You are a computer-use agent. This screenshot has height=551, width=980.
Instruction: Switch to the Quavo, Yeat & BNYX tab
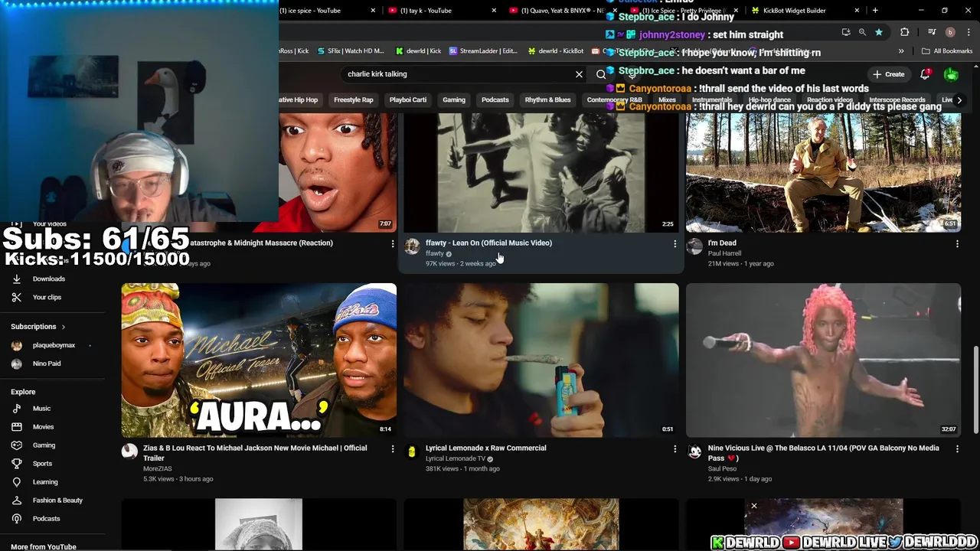562,11
